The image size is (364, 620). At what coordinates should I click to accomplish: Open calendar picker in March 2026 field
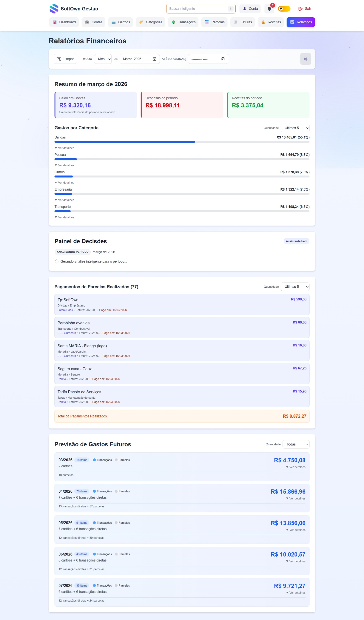pyautogui.click(x=154, y=59)
